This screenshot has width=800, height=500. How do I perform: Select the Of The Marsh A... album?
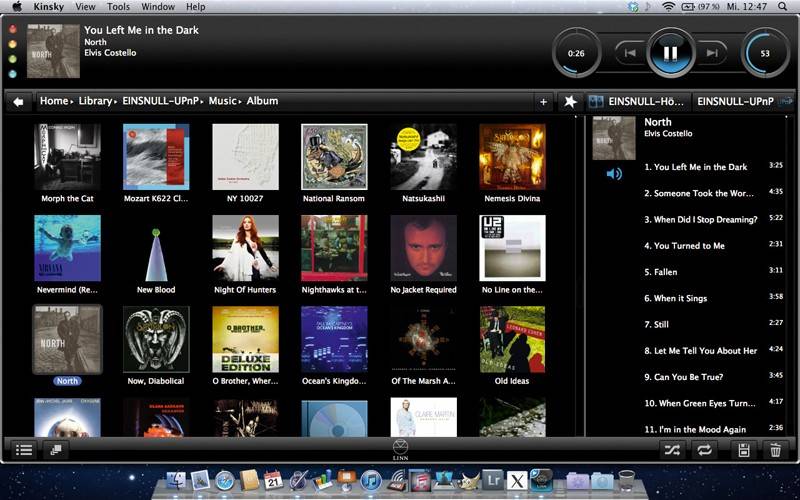423,339
